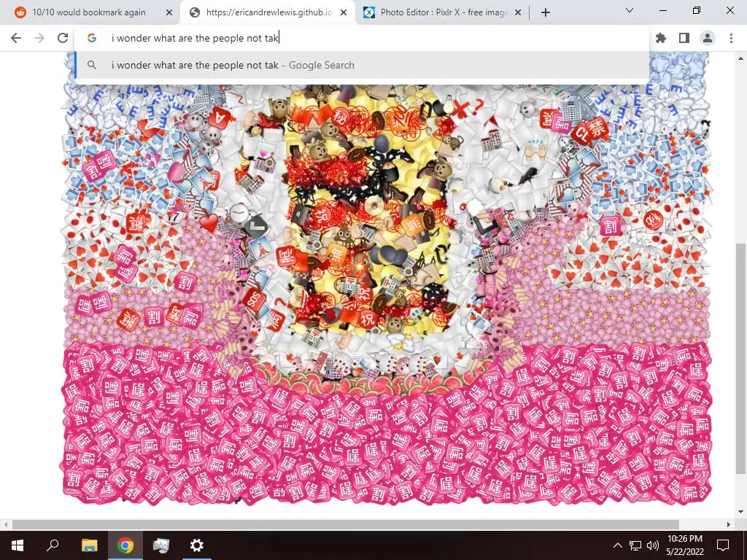
Task: Click the horizontal scrollbar left arrow
Action: (x=5, y=524)
